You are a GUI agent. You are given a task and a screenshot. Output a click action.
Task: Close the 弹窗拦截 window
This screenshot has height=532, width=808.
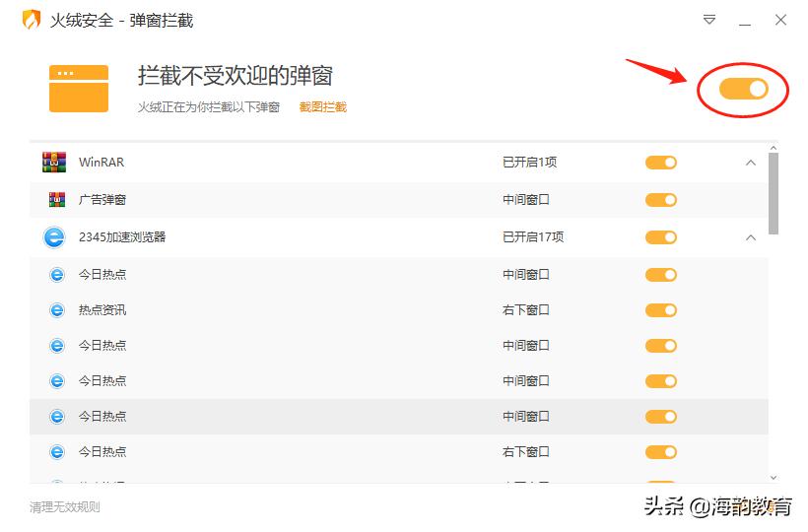(780, 20)
